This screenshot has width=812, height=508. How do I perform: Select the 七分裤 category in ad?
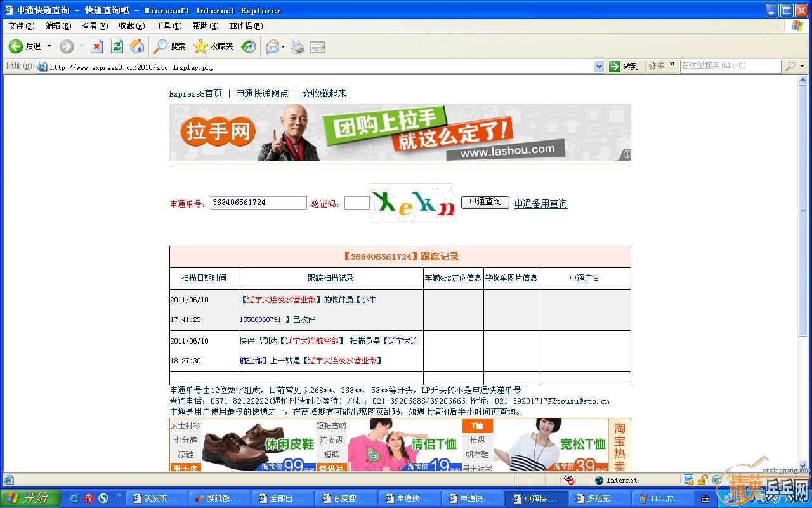tap(185, 440)
